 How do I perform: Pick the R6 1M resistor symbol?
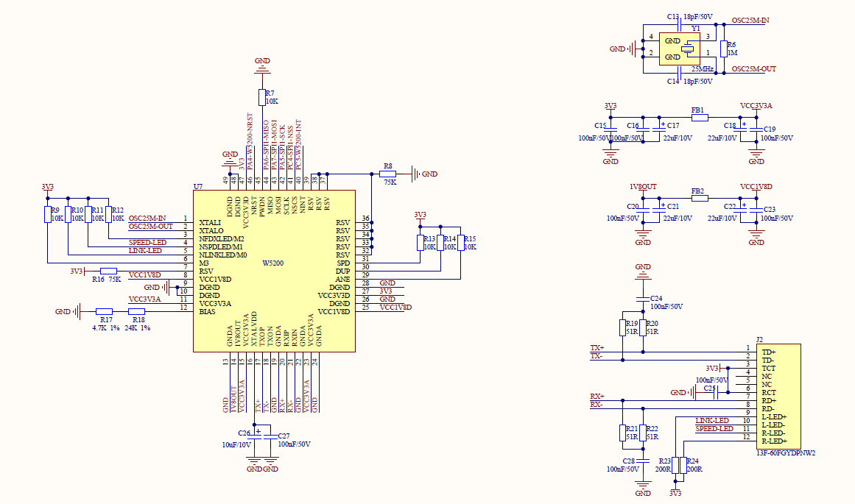(x=723, y=49)
